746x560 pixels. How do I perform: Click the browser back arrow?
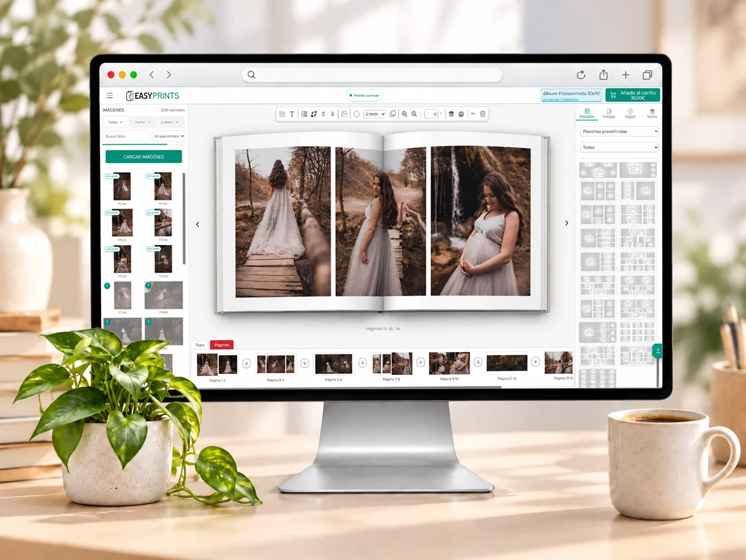pos(152,75)
